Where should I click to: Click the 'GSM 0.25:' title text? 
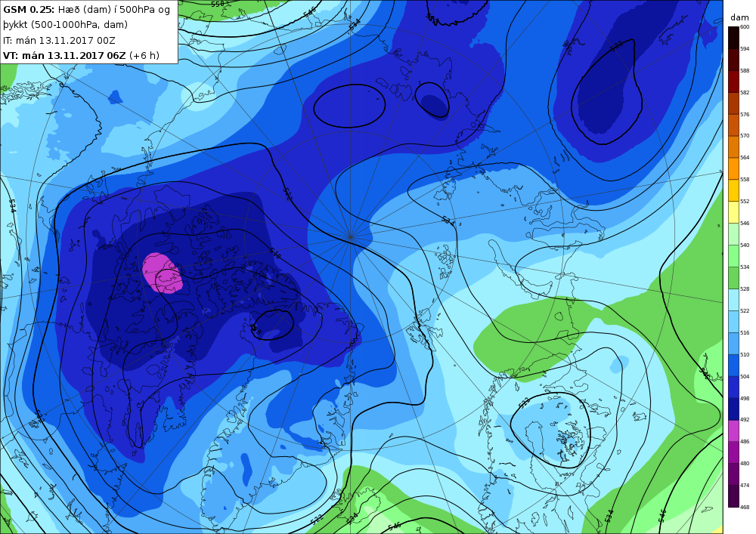point(29,10)
